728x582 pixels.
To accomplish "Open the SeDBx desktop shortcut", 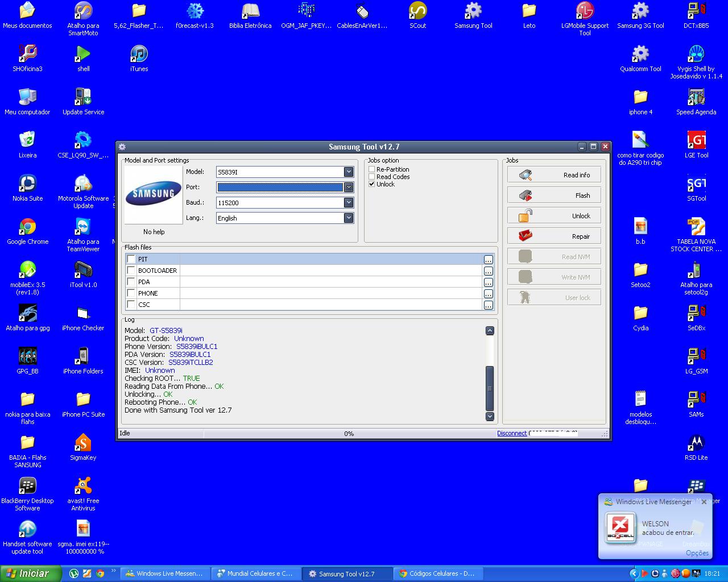I will [x=696, y=318].
